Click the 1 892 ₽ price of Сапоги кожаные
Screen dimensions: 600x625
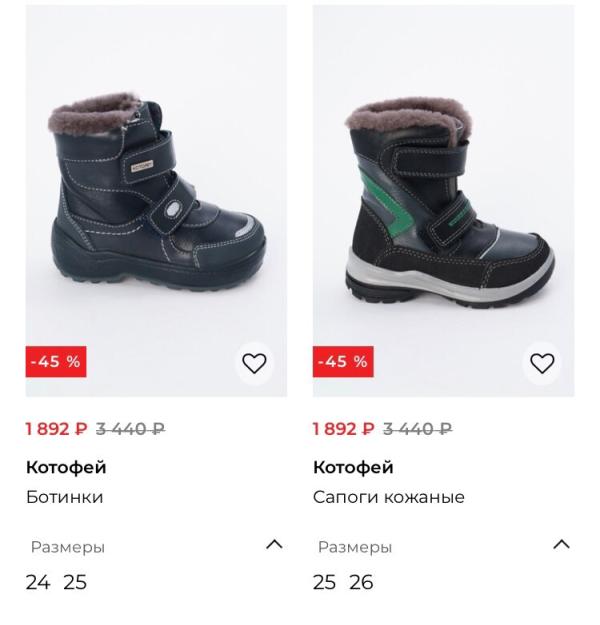pyautogui.click(x=344, y=429)
